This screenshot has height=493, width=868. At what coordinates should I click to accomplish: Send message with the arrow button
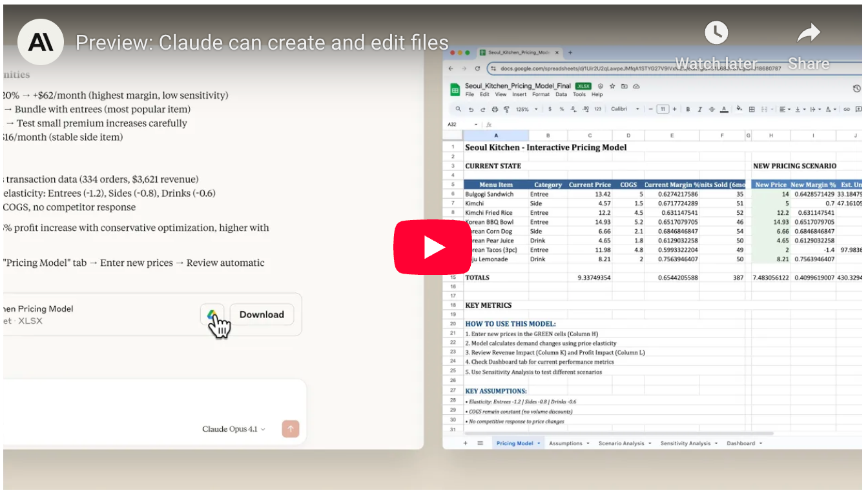[291, 429]
